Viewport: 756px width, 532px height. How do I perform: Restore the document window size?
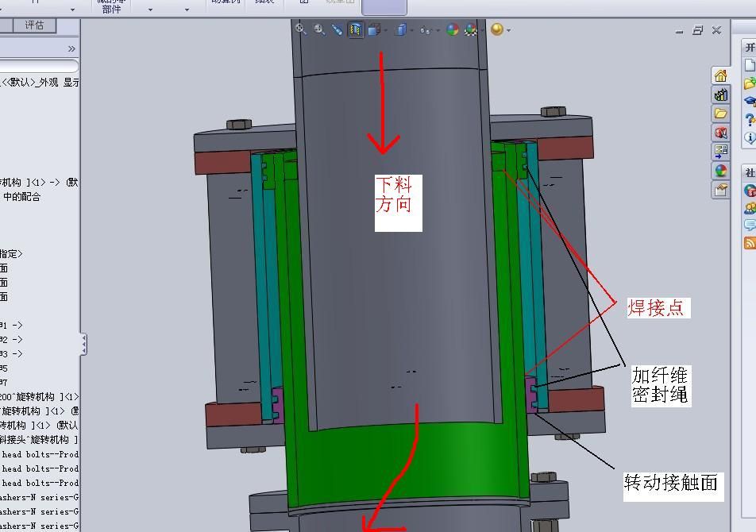(x=698, y=30)
